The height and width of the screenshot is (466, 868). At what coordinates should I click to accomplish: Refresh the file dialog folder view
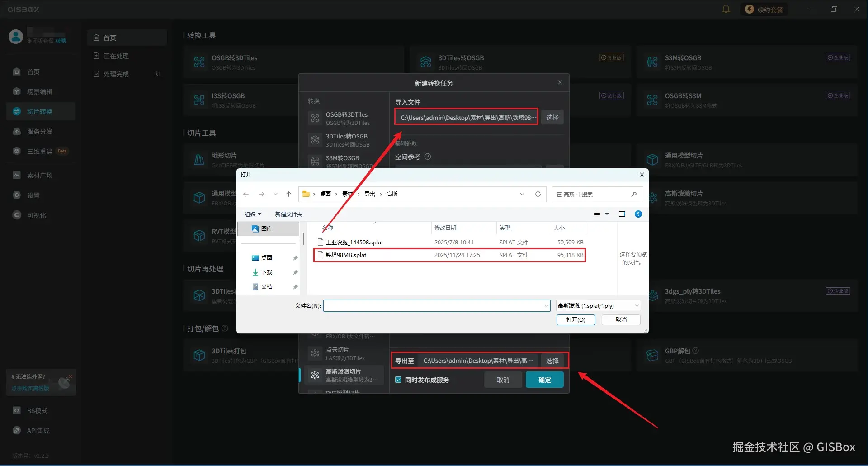click(x=538, y=194)
